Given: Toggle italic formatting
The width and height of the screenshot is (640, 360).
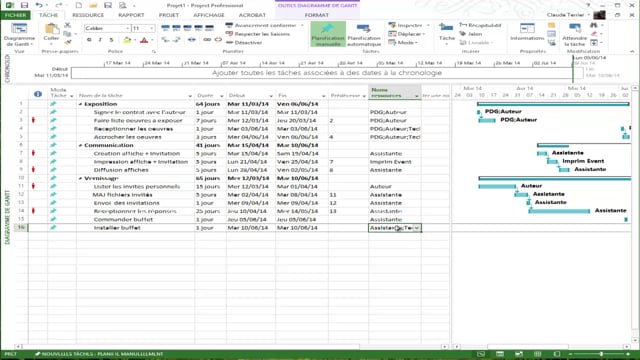Looking at the screenshot, I should (x=100, y=40).
